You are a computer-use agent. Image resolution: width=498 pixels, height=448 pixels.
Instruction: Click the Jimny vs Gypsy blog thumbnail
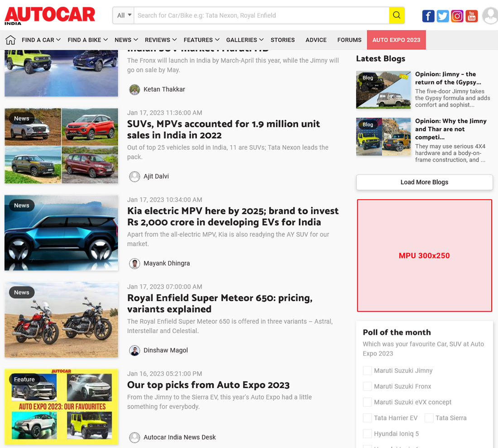(383, 90)
